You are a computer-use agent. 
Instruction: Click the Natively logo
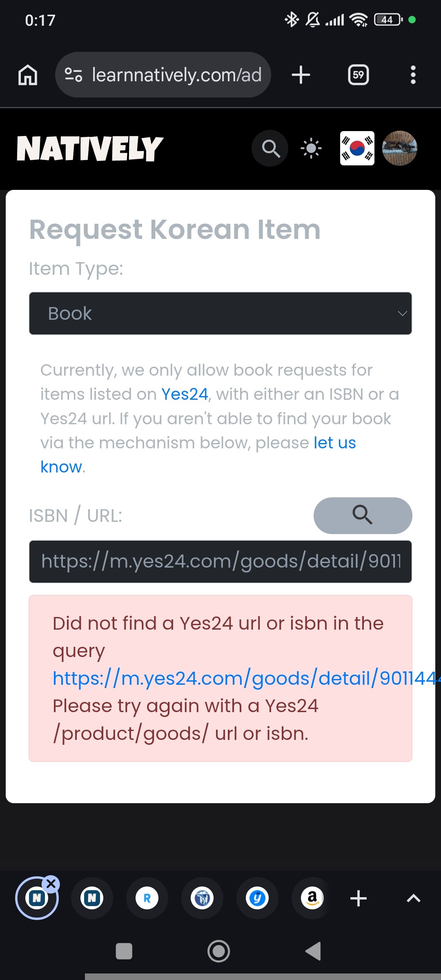[90, 148]
